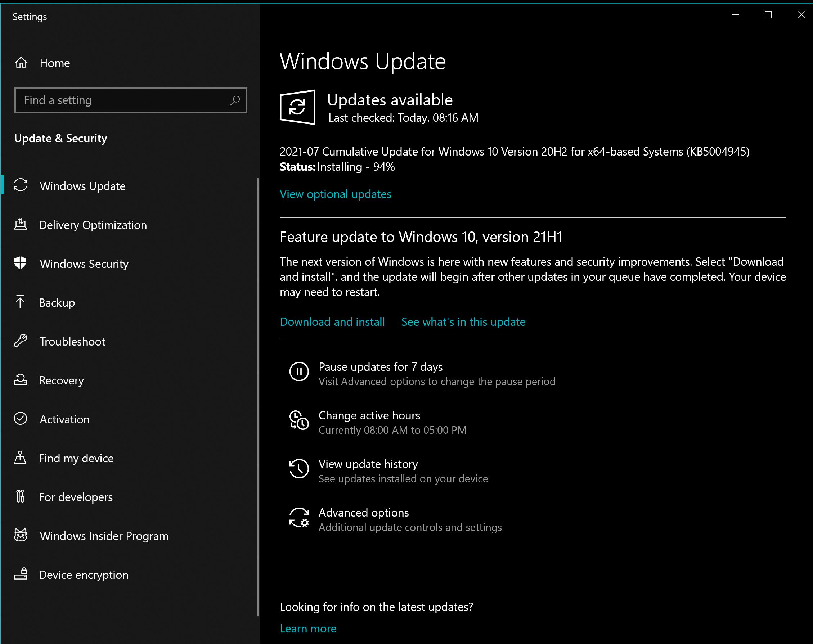Go to the Recovery section
Image resolution: width=813 pixels, height=644 pixels.
tap(62, 380)
